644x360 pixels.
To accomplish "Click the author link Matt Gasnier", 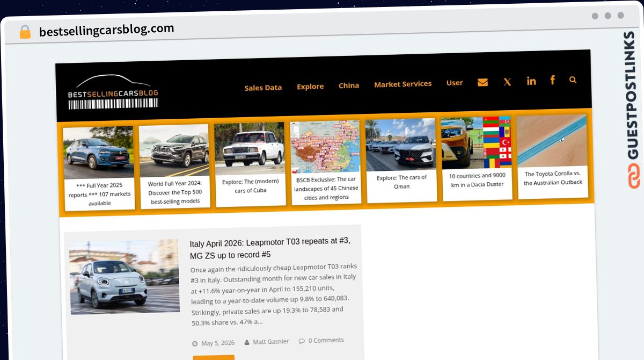I will [271, 342].
